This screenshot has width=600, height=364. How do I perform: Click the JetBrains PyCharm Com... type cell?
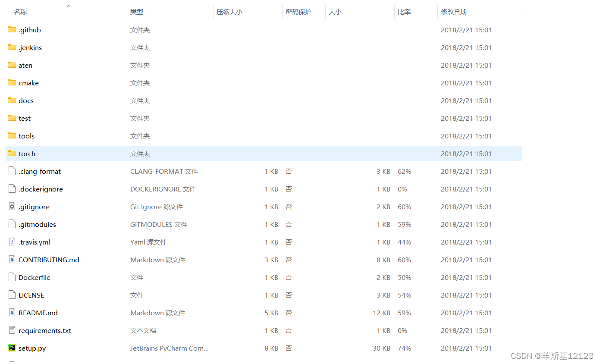170,348
